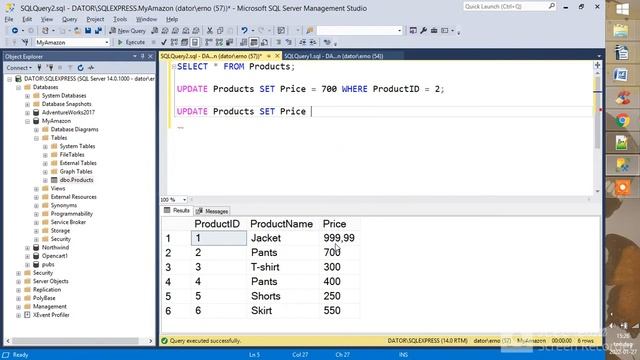Open the File menu
The width and height of the screenshot is (640, 360).
click(9, 19)
